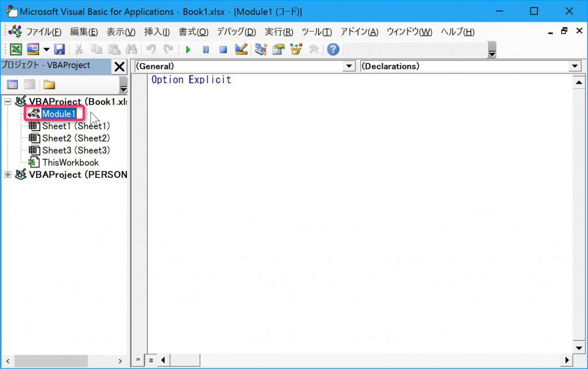Open the (General) object dropdown
The height and width of the screenshot is (369, 588).
349,67
